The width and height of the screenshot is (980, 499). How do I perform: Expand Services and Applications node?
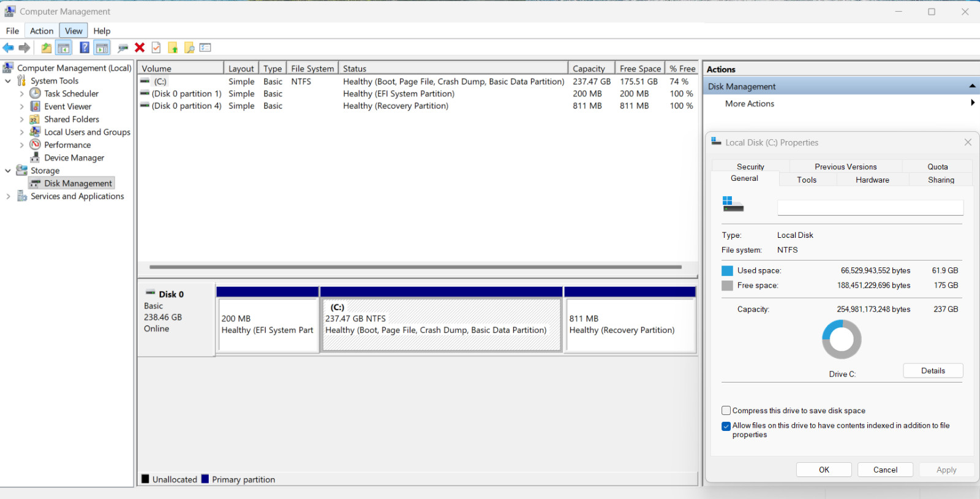[8, 196]
